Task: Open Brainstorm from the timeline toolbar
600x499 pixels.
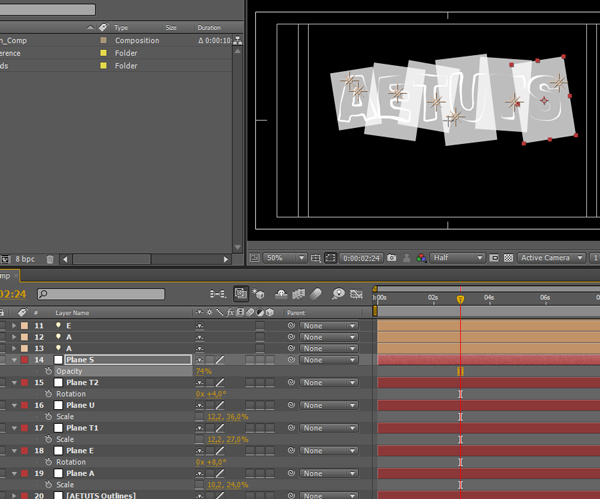Action: click(x=338, y=294)
